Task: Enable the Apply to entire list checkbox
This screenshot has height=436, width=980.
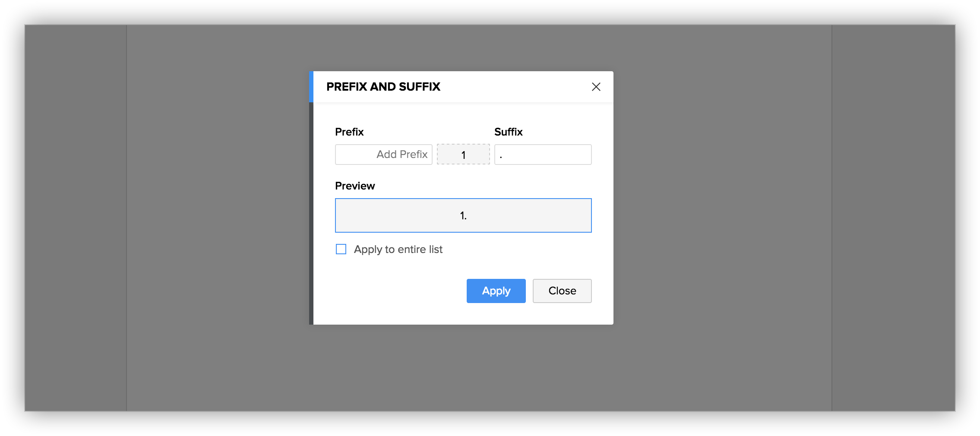Action: pos(341,250)
